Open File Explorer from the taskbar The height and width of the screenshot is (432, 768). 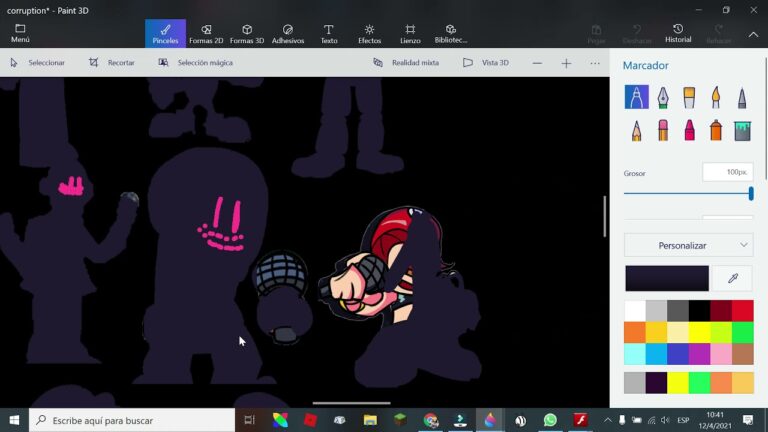pyautogui.click(x=370, y=420)
